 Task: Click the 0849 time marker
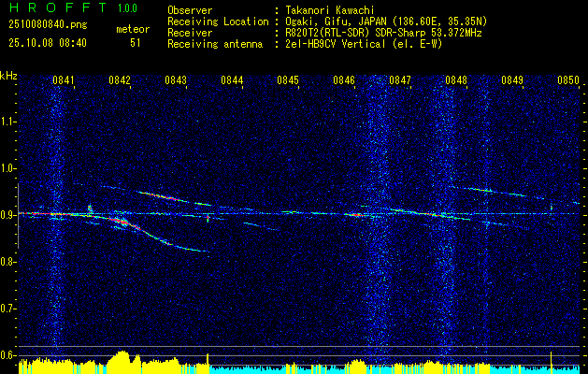tap(512, 80)
